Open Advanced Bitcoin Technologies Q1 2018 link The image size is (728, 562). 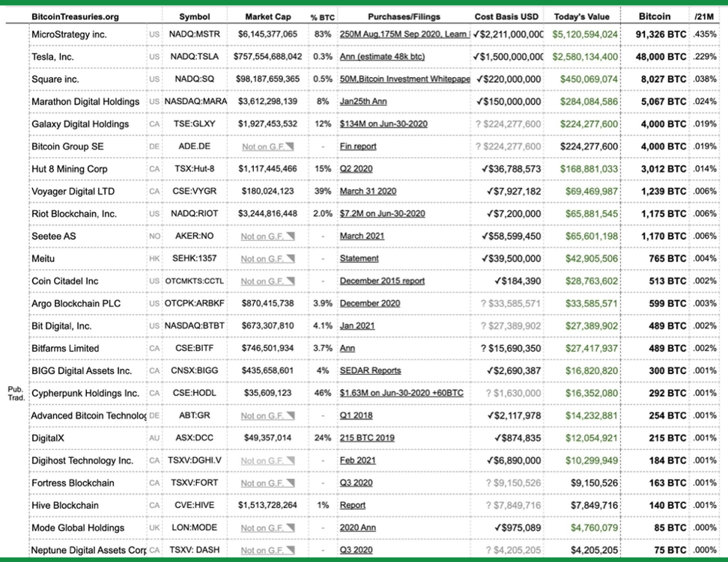[356, 415]
